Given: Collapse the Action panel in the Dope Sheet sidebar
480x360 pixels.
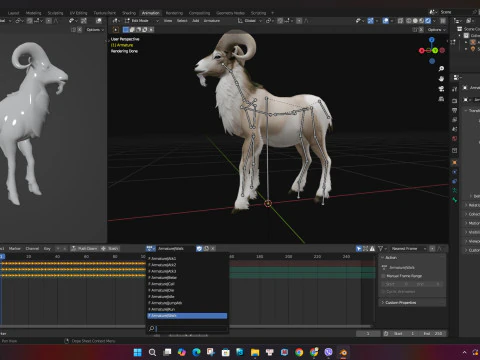Looking at the screenshot, I should click(413, 257).
